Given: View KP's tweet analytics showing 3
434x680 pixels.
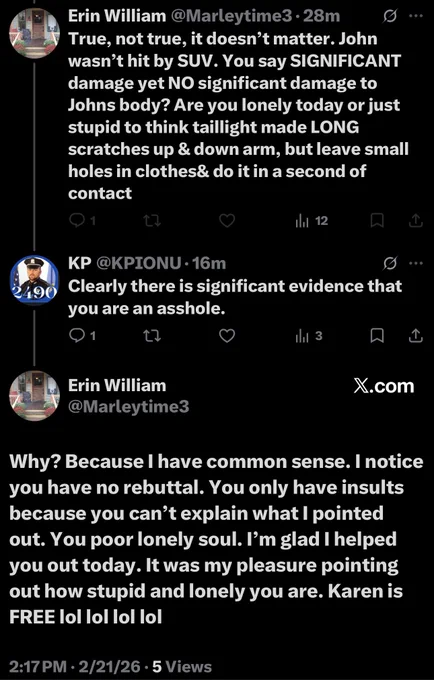Looking at the screenshot, I should click(309, 336).
